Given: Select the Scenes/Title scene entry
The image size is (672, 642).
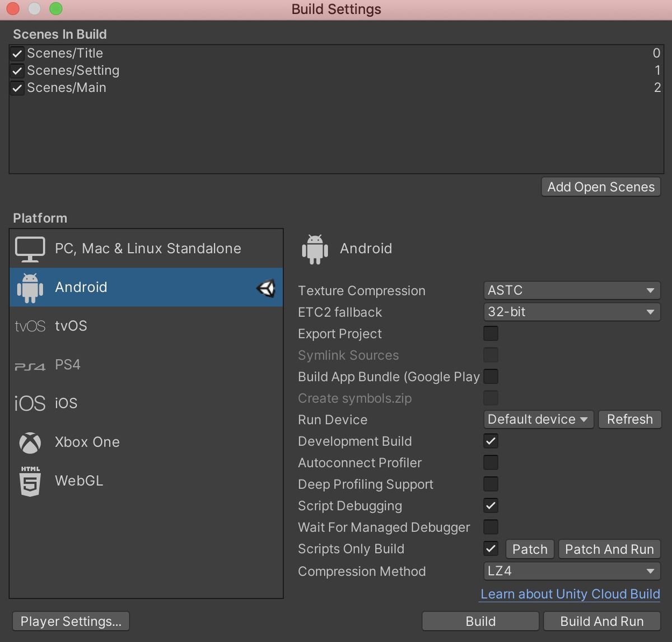Looking at the screenshot, I should (x=336, y=53).
